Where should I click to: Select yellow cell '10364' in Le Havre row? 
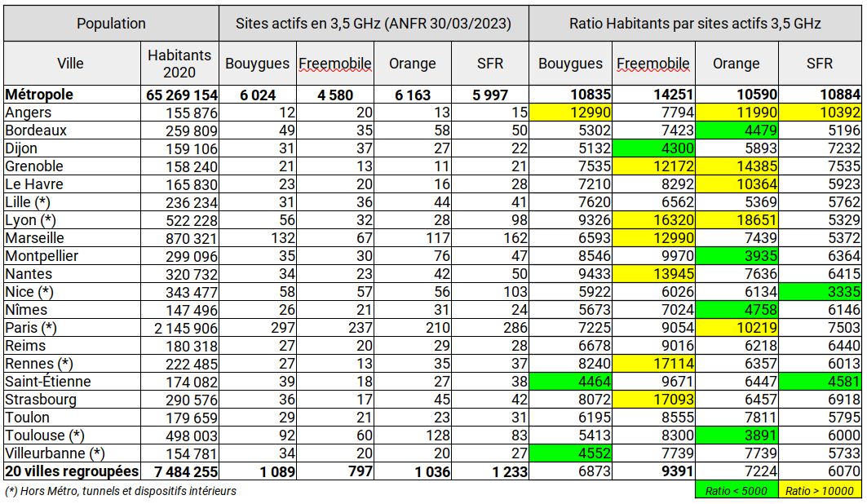(737, 184)
